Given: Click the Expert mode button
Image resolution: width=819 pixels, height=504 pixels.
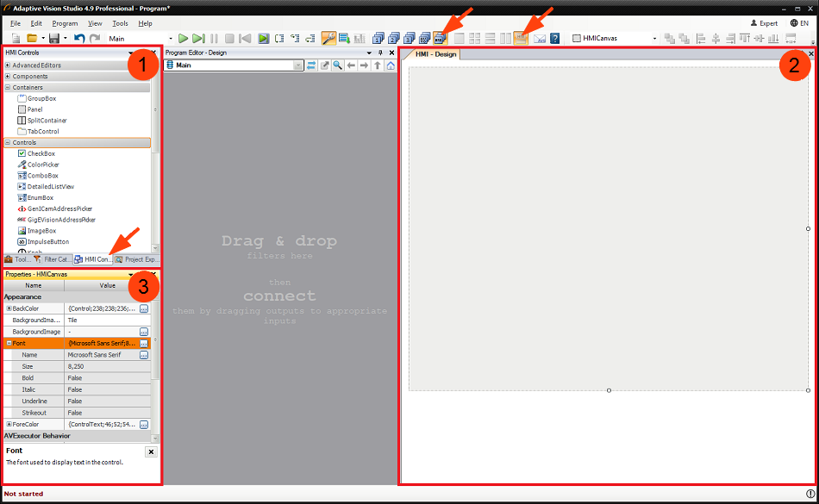Looking at the screenshot, I should (764, 23).
